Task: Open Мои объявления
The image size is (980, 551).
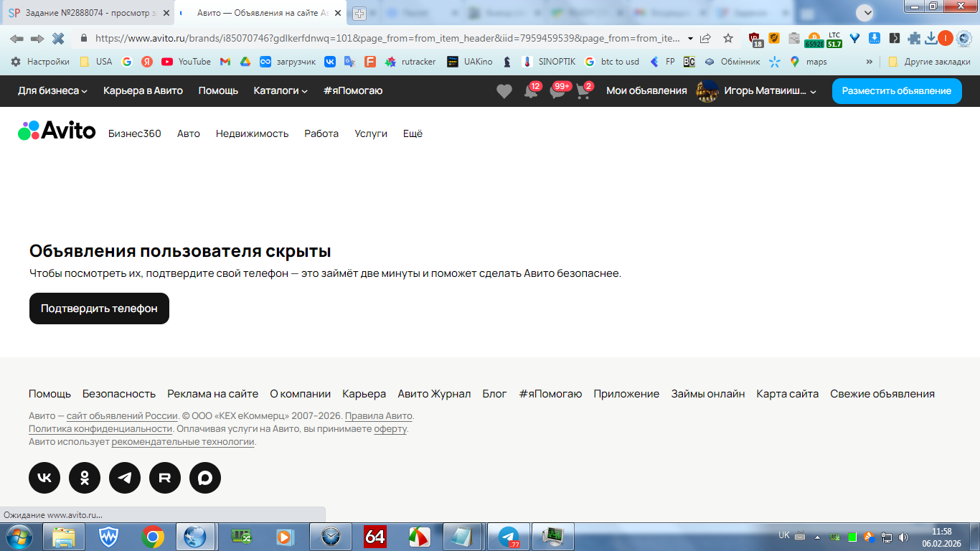Action: pyautogui.click(x=646, y=91)
